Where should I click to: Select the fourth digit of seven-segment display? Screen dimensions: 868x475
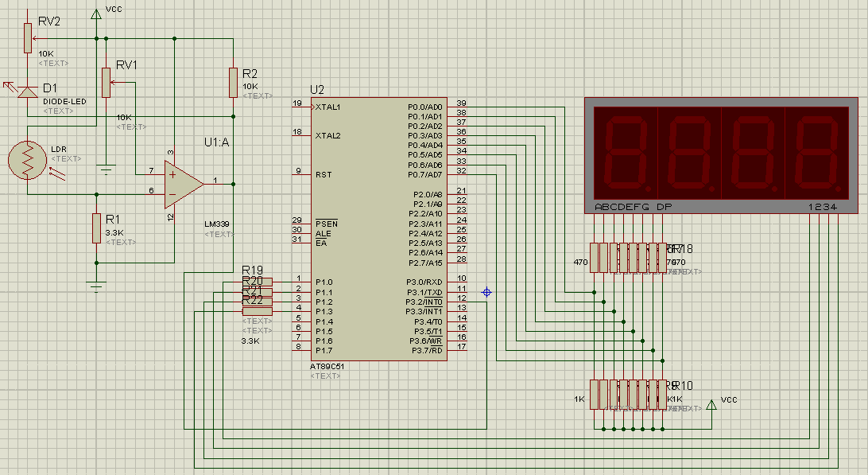tap(816, 153)
